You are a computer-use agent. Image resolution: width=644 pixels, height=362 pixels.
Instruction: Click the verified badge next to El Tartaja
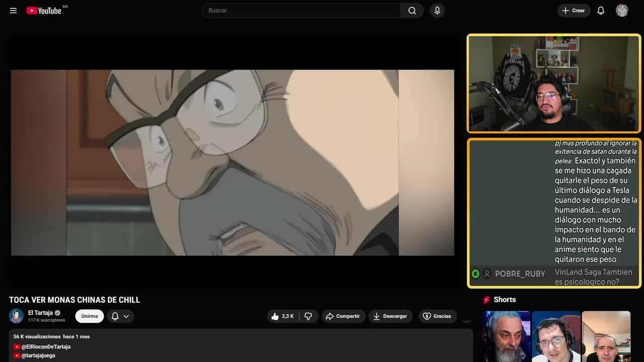click(57, 313)
